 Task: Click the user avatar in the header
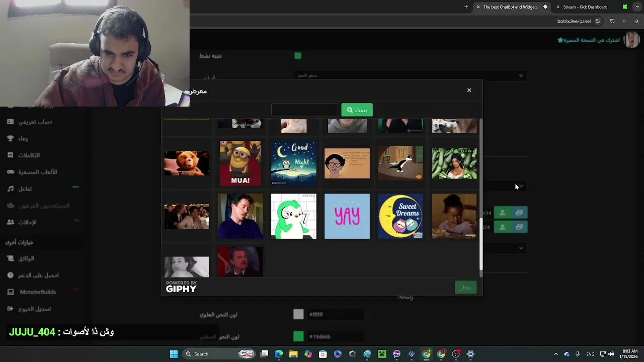click(x=631, y=40)
